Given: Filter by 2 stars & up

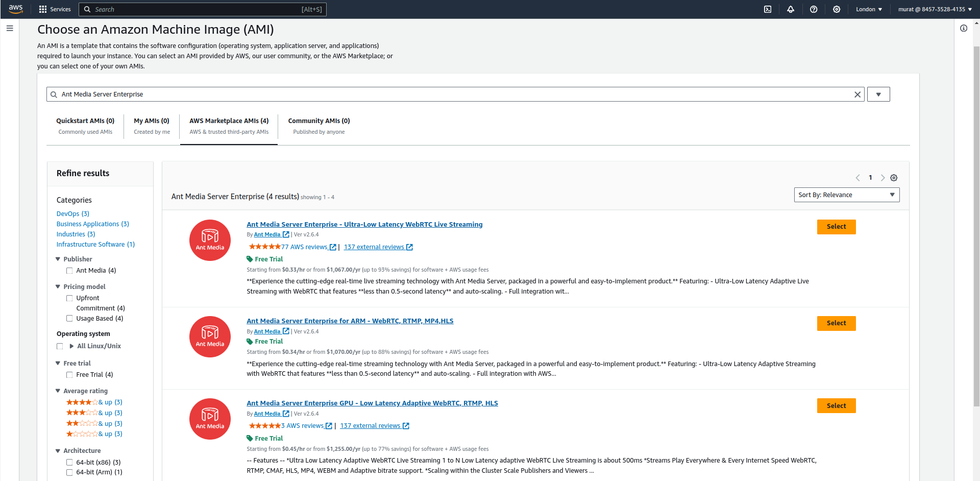Looking at the screenshot, I should pyautogui.click(x=94, y=424).
